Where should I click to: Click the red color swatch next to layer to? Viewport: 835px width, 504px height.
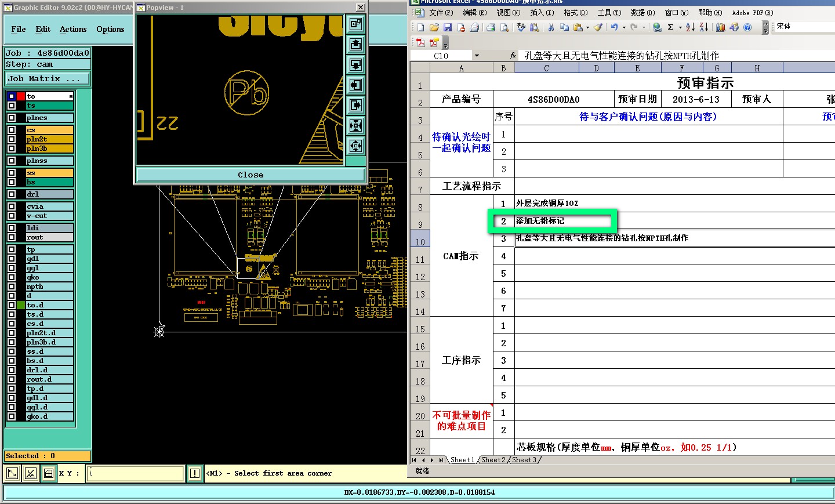tap(21, 96)
